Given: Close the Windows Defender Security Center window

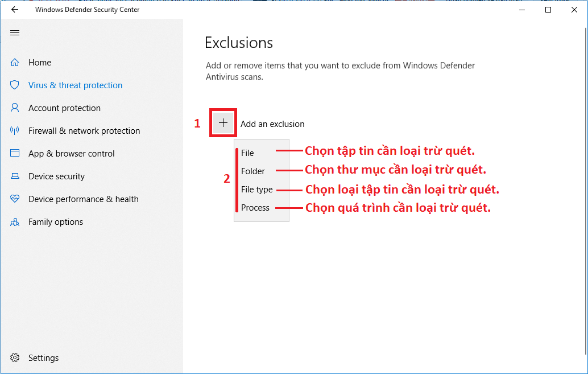Looking at the screenshot, I should [574, 10].
